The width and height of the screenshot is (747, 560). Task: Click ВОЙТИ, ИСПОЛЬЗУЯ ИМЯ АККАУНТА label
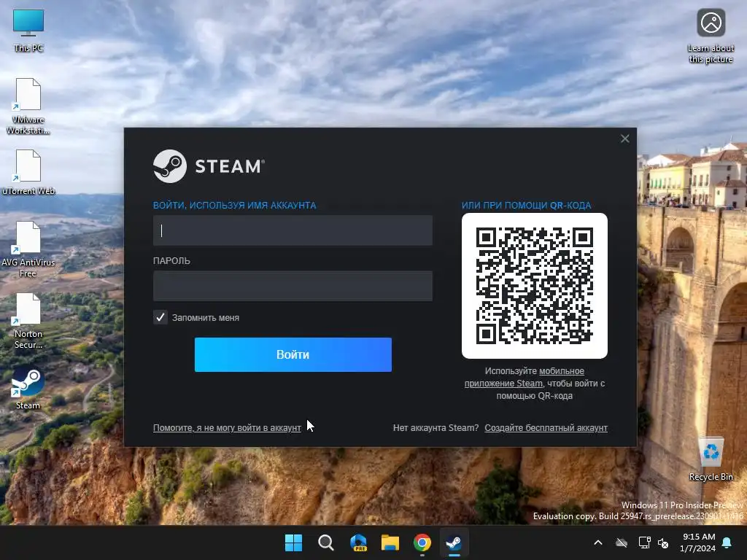pos(234,205)
